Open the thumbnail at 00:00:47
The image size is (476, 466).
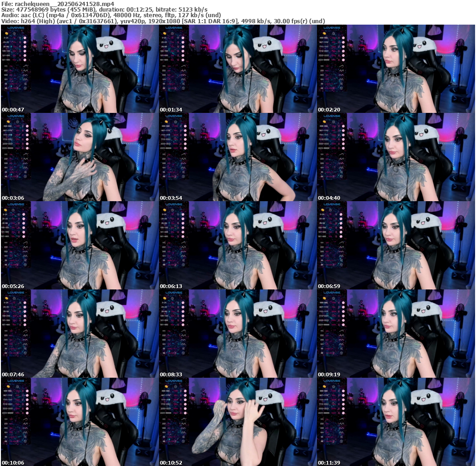click(79, 69)
